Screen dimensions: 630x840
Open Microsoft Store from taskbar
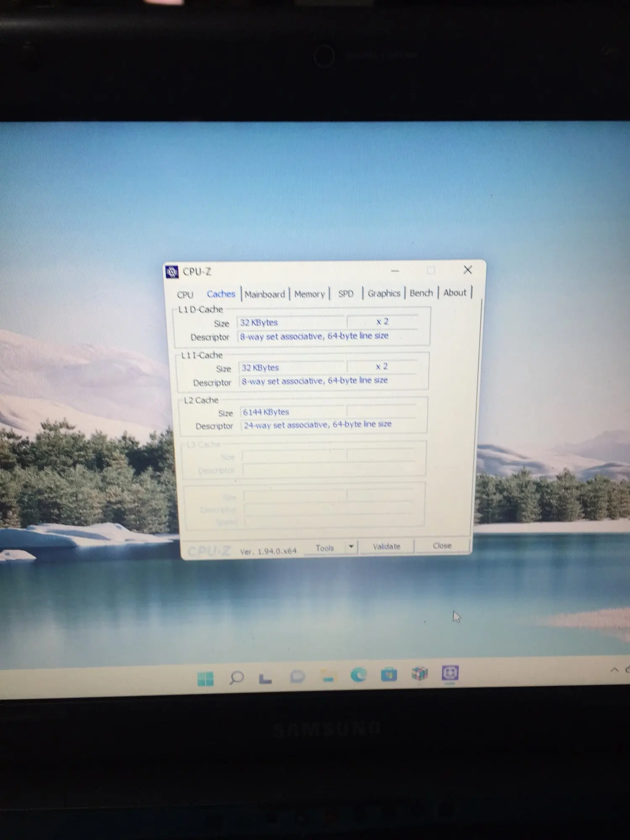[389, 675]
